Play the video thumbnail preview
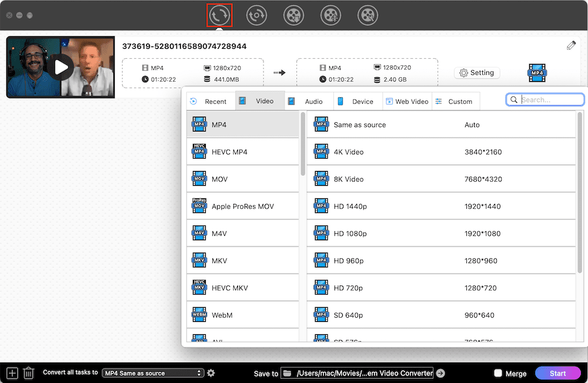The width and height of the screenshot is (588, 383). point(61,67)
